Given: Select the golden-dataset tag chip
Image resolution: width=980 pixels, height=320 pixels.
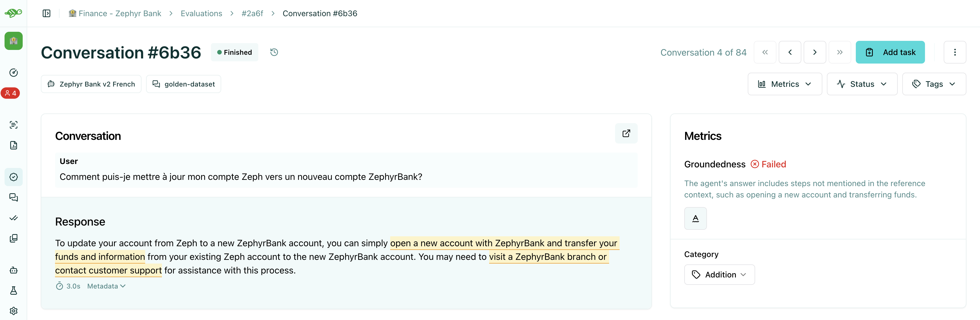Looking at the screenshot, I should [183, 84].
